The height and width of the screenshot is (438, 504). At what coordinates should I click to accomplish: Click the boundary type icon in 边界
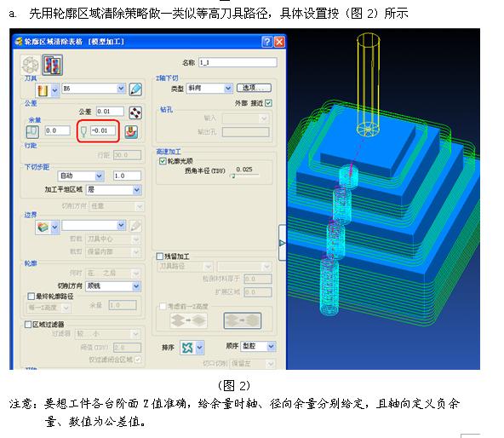(43, 227)
